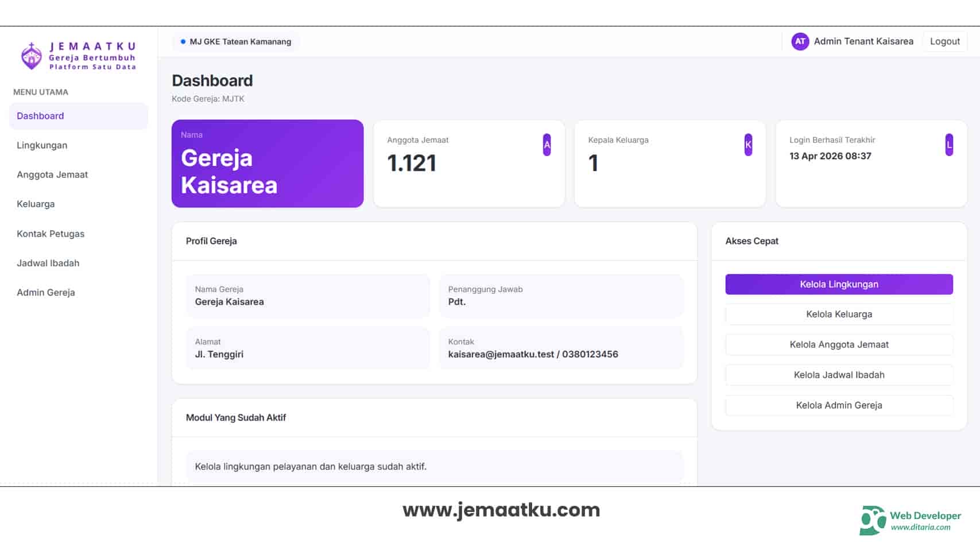Navigate to Jadwal Ibadah menu item

point(48,263)
